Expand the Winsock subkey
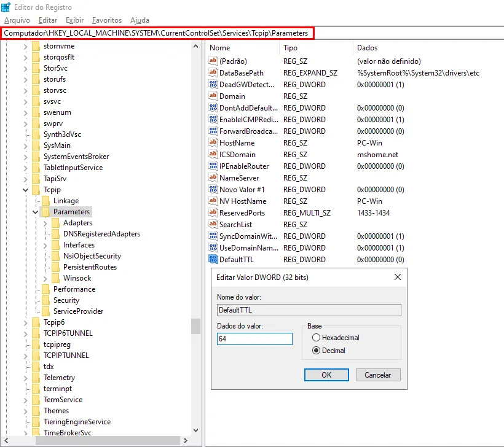 point(45,278)
